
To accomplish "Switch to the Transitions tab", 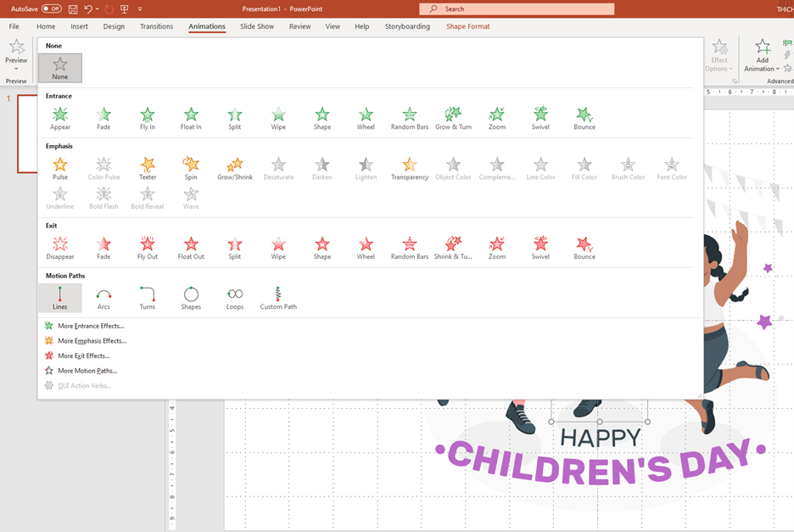I will point(156,26).
